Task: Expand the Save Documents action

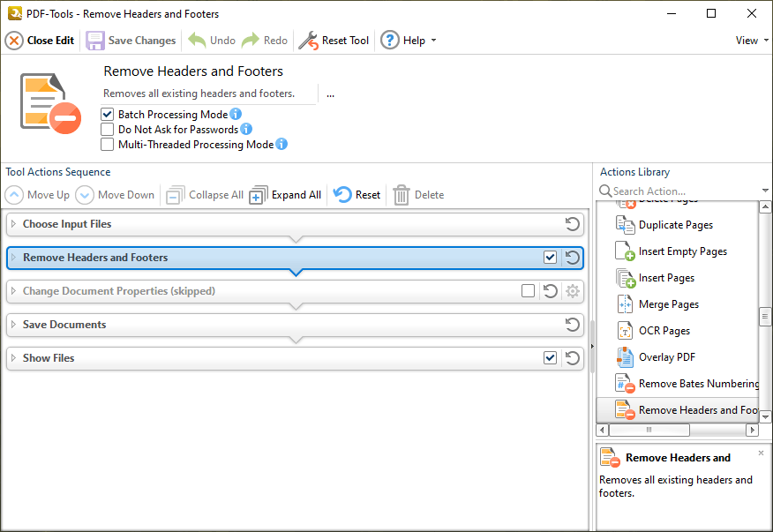Action: (x=14, y=325)
